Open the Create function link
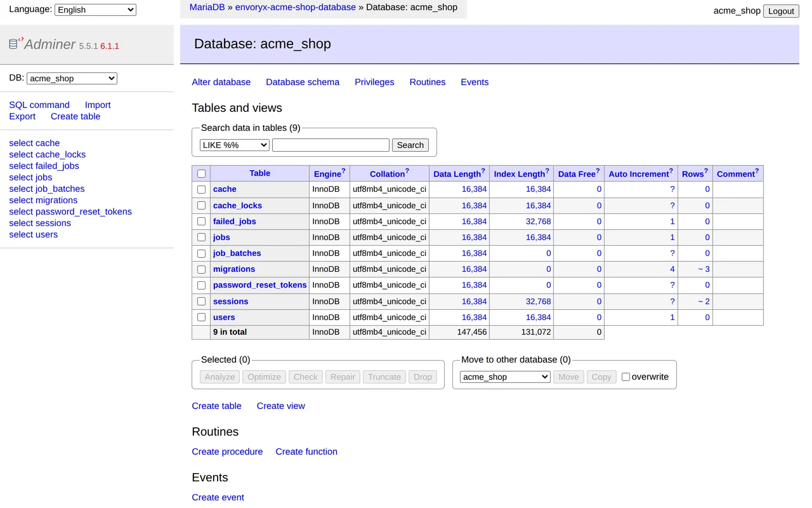 [x=306, y=451]
